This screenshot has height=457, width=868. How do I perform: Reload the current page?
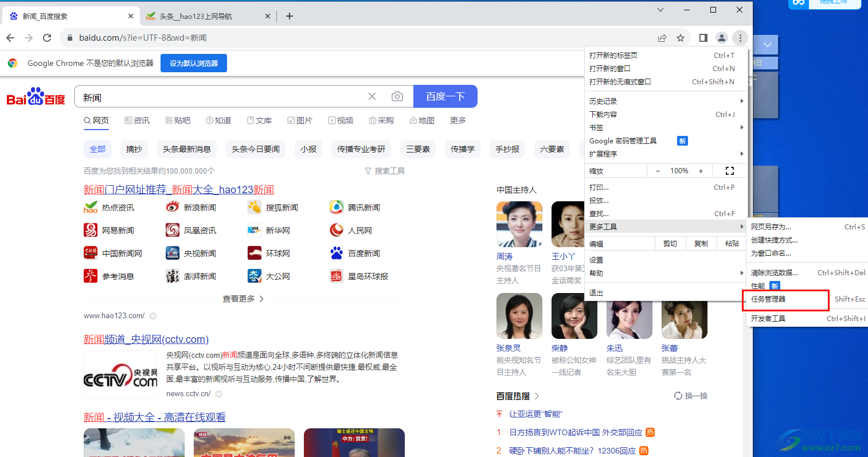(47, 38)
